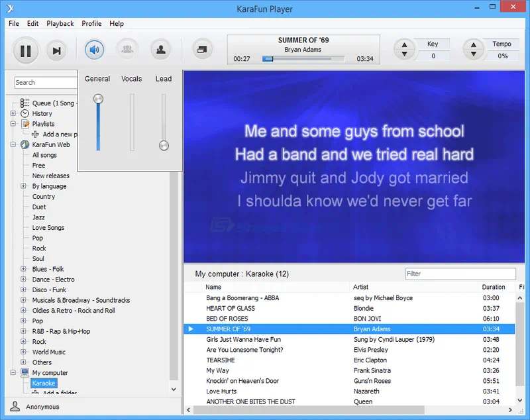Collapse the KaraFun Web tree node
The image size is (530, 420).
13,144
